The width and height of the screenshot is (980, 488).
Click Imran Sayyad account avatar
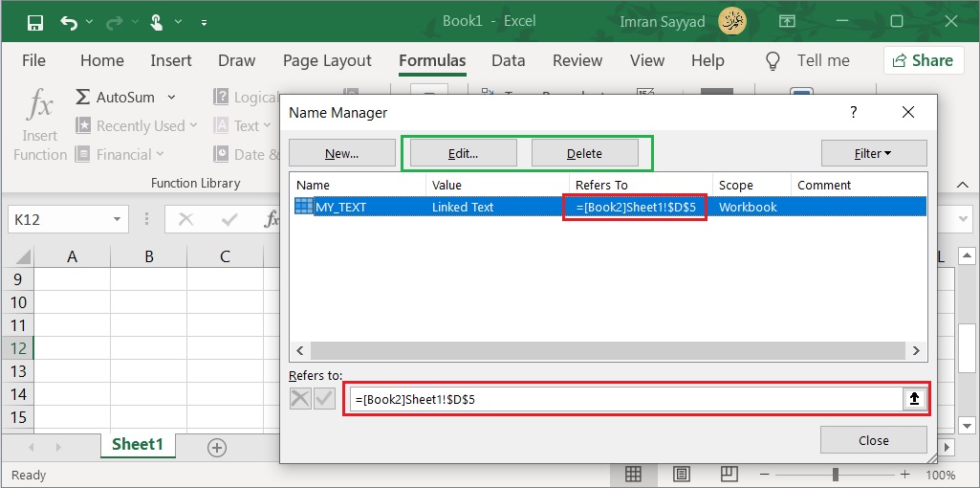point(731,21)
